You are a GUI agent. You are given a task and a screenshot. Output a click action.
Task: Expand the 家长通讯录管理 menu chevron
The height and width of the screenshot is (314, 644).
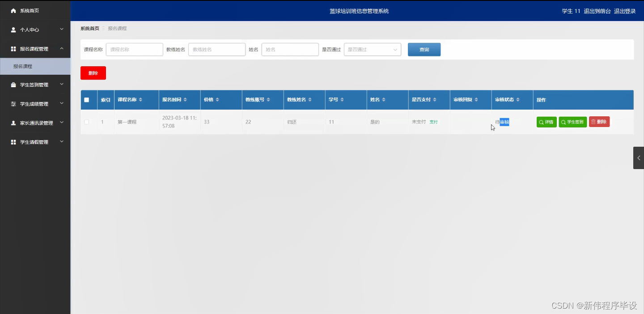(x=62, y=123)
